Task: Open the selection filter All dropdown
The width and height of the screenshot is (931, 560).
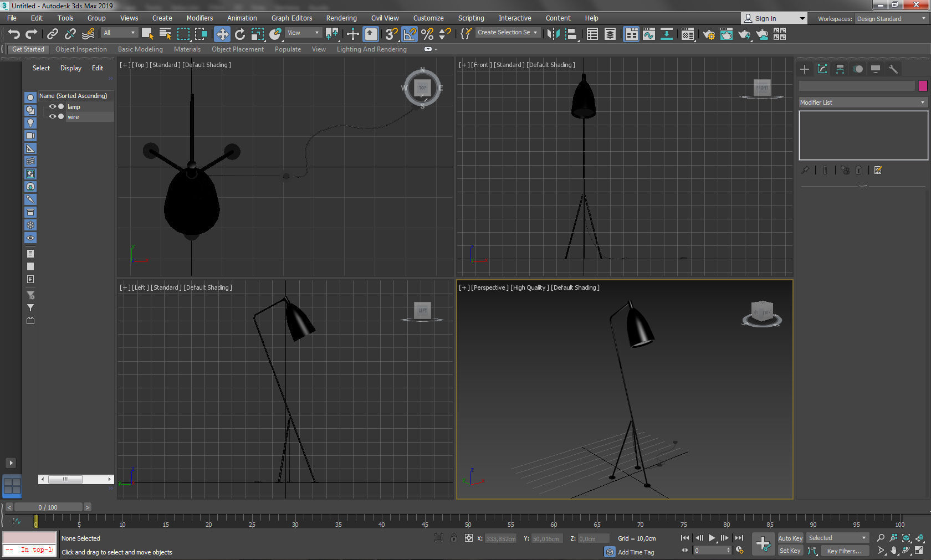Action: tap(119, 33)
